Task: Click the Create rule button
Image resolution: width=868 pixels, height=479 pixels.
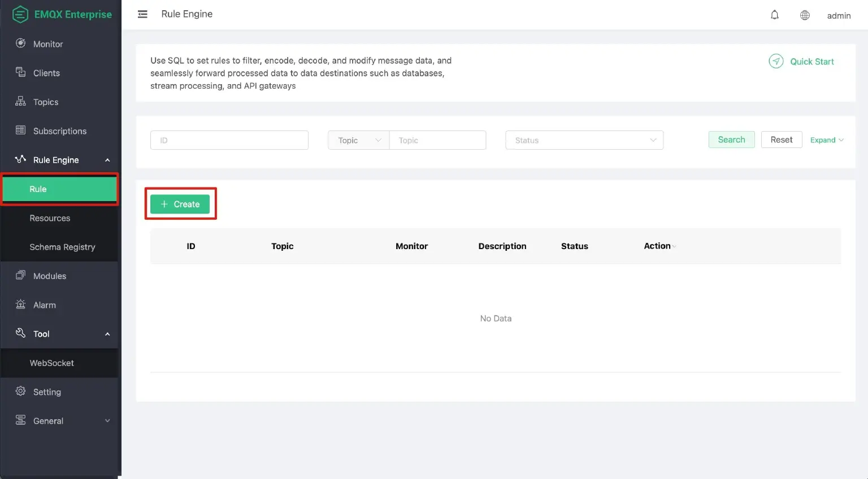Action: 180,204
